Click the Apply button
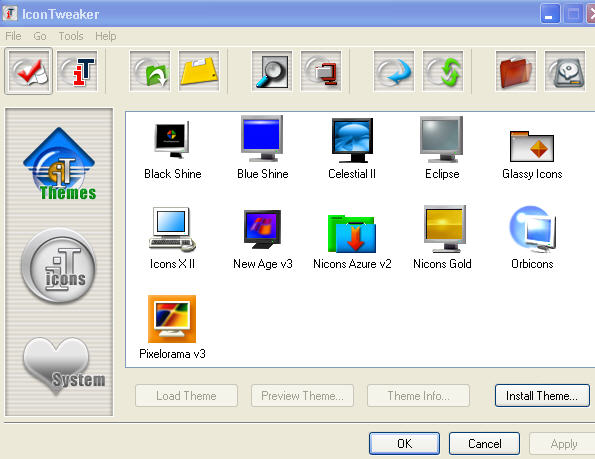The height and width of the screenshot is (459, 595). point(563,443)
